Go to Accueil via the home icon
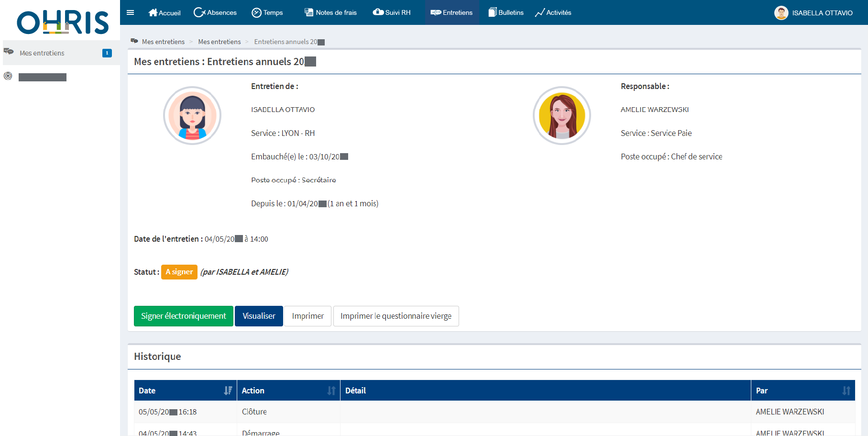Screen dimensions: 868x436 164,12
